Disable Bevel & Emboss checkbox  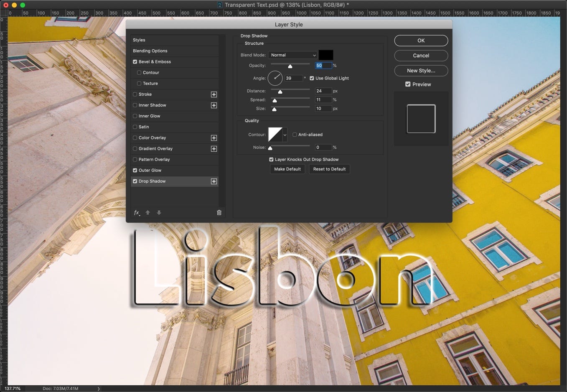(135, 62)
